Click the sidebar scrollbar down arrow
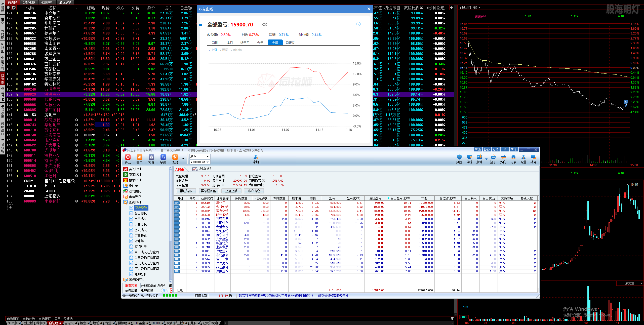This screenshot has width=644, height=325. point(171,281)
